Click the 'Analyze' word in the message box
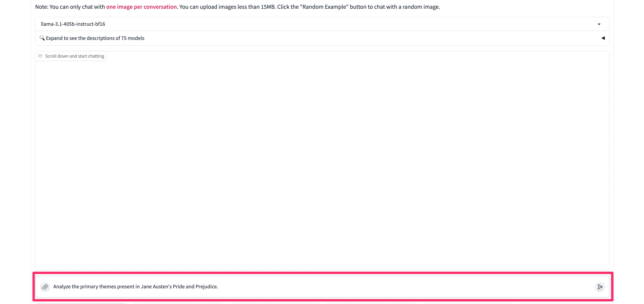 [62, 286]
